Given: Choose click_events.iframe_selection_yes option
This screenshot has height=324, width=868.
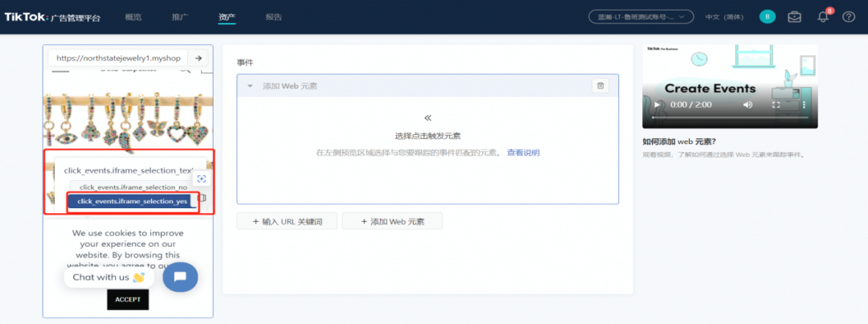Looking at the screenshot, I should [x=133, y=201].
